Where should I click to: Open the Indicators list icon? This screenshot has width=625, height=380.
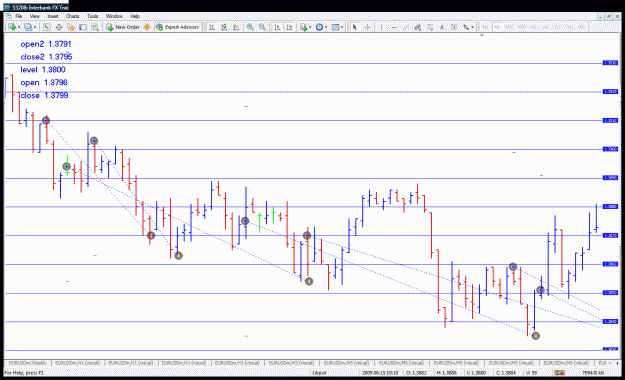point(304,27)
